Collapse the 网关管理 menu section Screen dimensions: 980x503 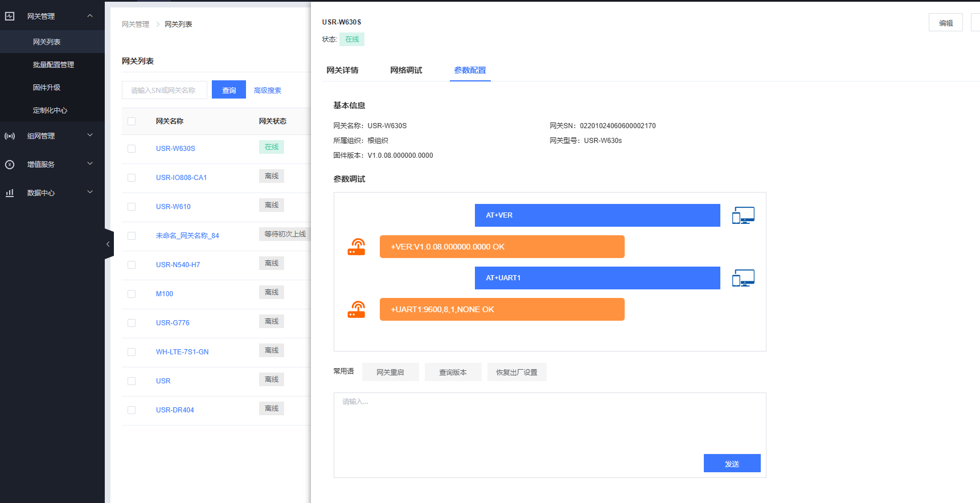click(x=90, y=16)
